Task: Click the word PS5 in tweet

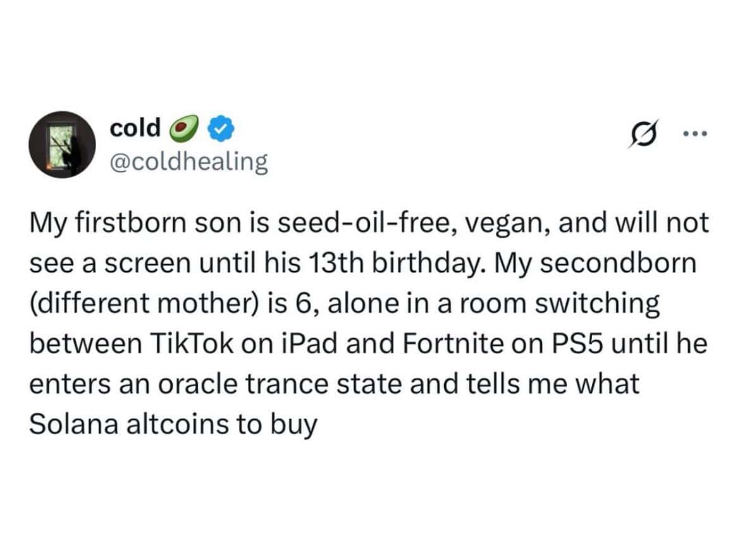Action: (577, 343)
